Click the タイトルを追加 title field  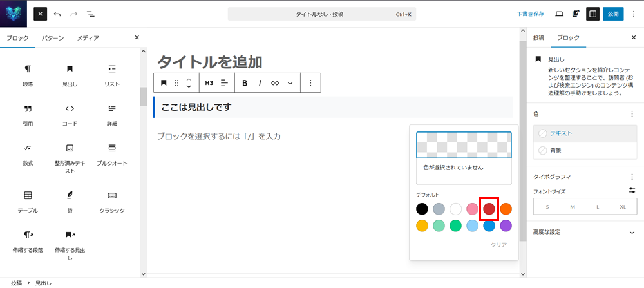(210, 62)
